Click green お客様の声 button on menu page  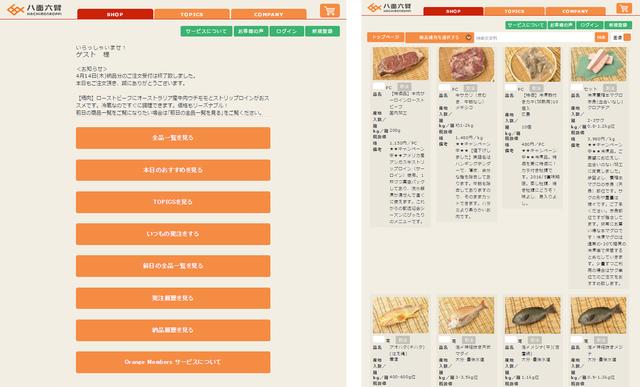[251, 31]
